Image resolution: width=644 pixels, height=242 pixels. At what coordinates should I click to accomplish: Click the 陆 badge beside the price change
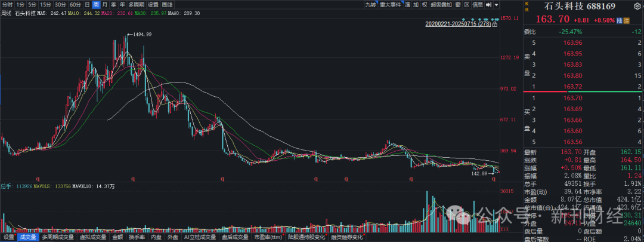(x=620, y=20)
